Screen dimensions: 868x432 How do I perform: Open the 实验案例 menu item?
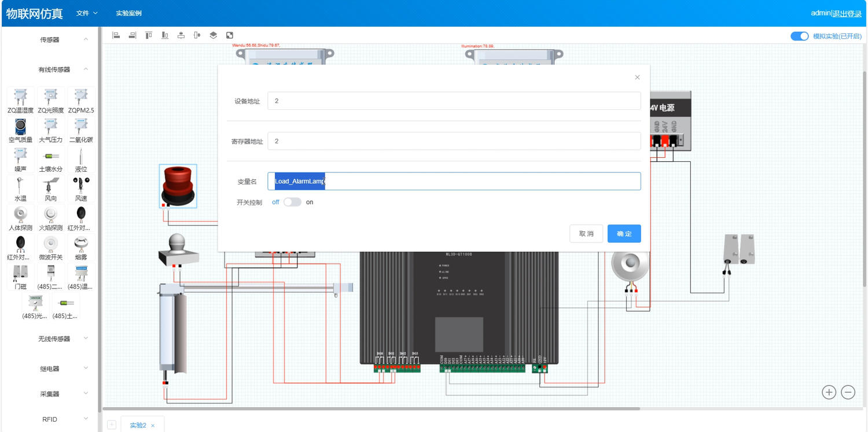click(x=128, y=13)
